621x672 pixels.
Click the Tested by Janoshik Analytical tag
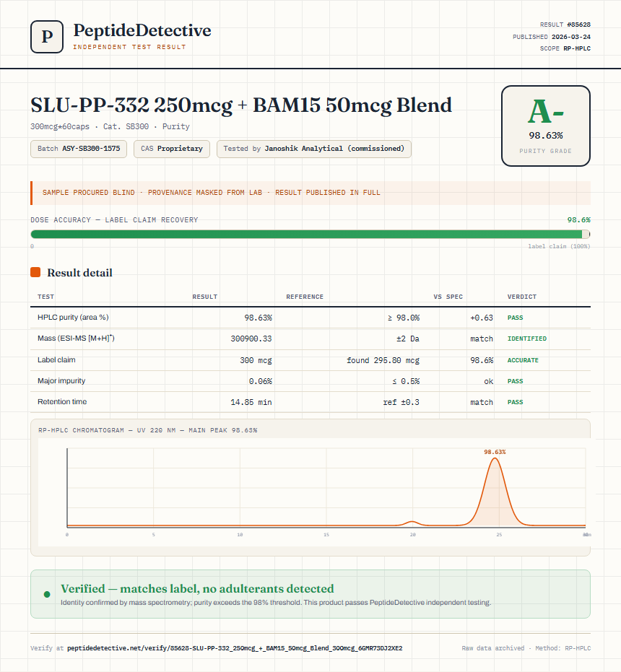314,149
